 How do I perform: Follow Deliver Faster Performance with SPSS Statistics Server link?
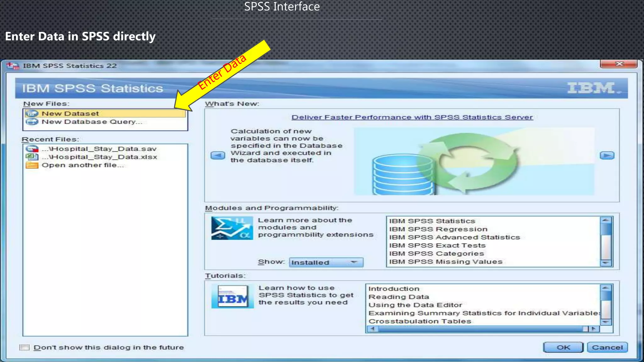(x=412, y=117)
